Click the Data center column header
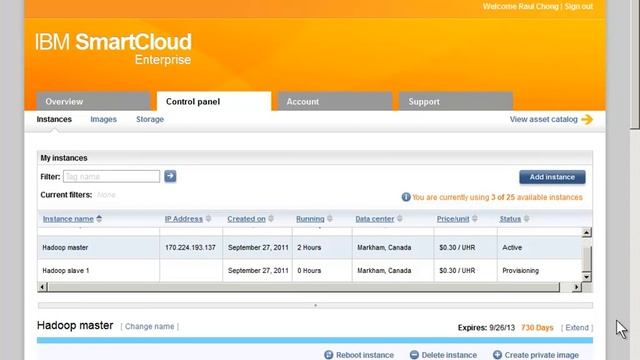 [x=375, y=219]
